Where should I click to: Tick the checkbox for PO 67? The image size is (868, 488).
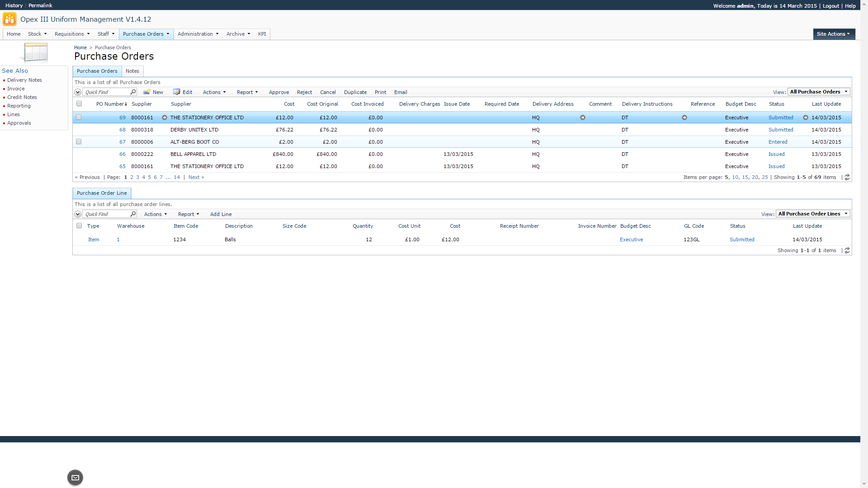click(79, 142)
